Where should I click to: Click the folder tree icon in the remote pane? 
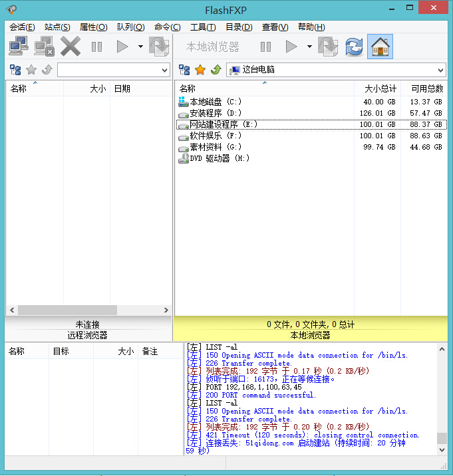click(x=15, y=70)
